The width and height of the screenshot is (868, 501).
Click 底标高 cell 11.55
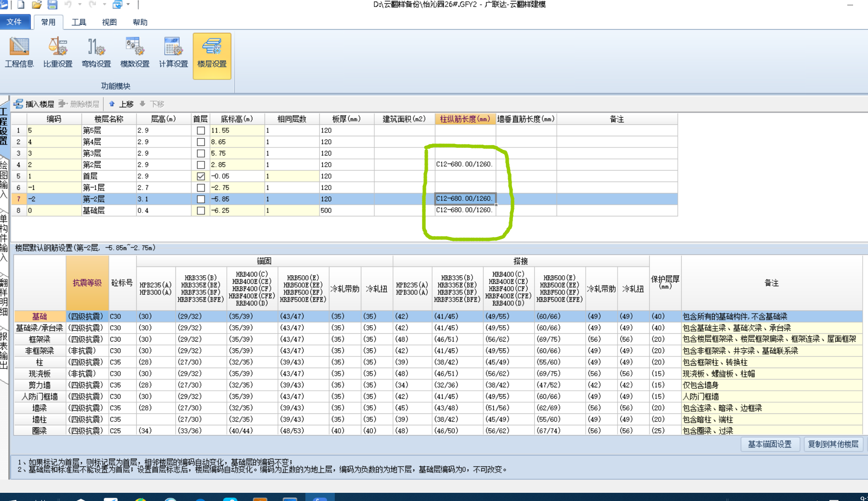[237, 131]
